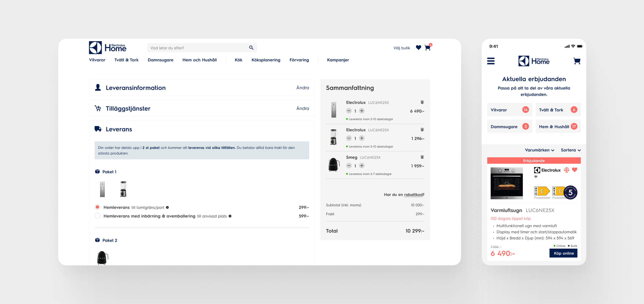
Task: Click the oven product thumbnail
Action: (506, 183)
